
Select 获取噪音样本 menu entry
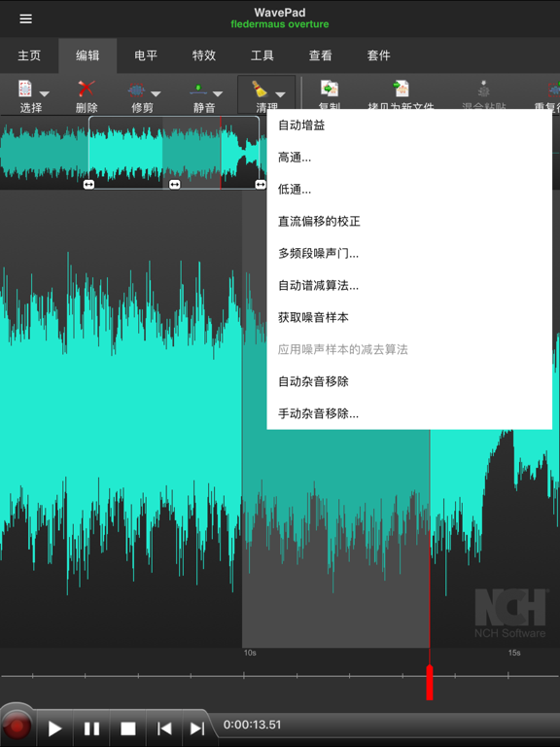(x=408, y=317)
